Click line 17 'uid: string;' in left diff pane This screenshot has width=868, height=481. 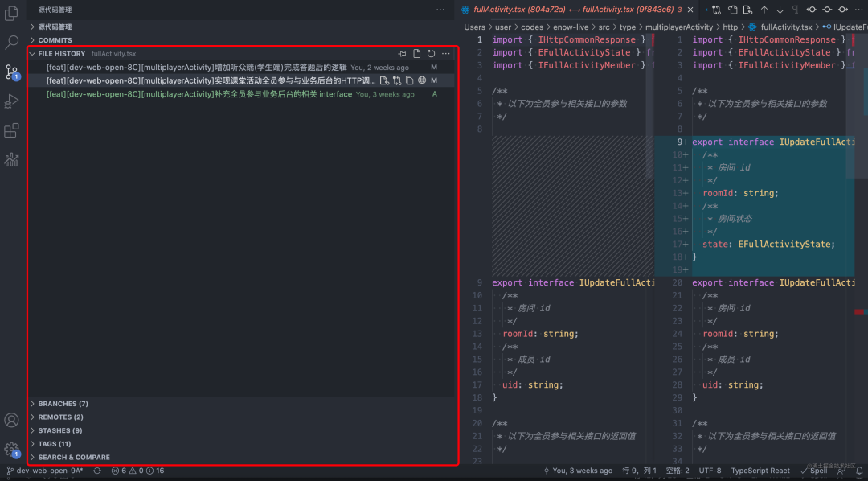[533, 384]
